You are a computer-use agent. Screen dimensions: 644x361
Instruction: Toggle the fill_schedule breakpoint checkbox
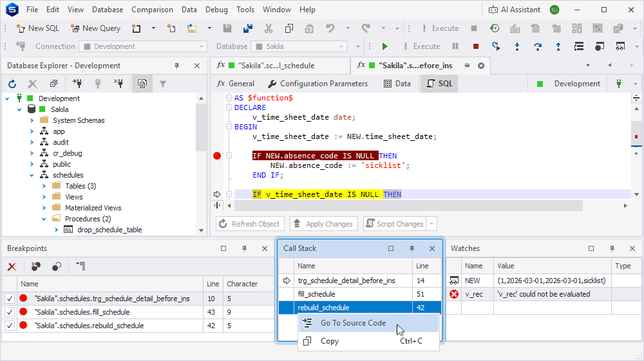tap(10, 312)
